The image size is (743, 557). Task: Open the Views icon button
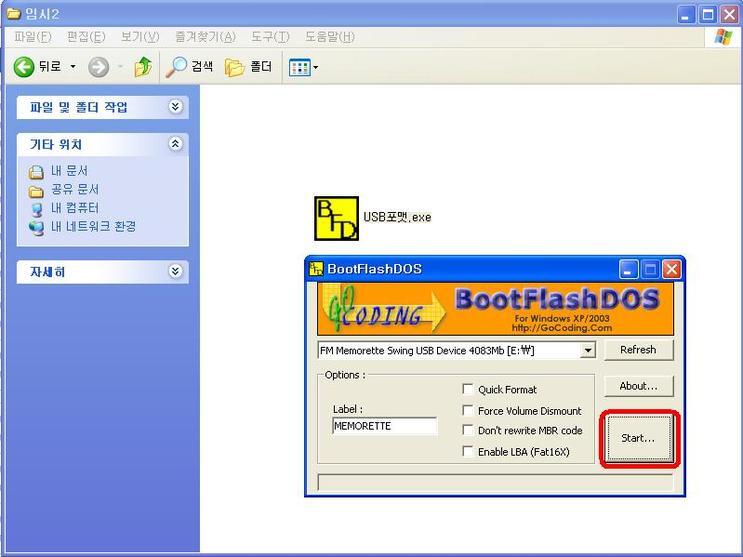pyautogui.click(x=299, y=67)
